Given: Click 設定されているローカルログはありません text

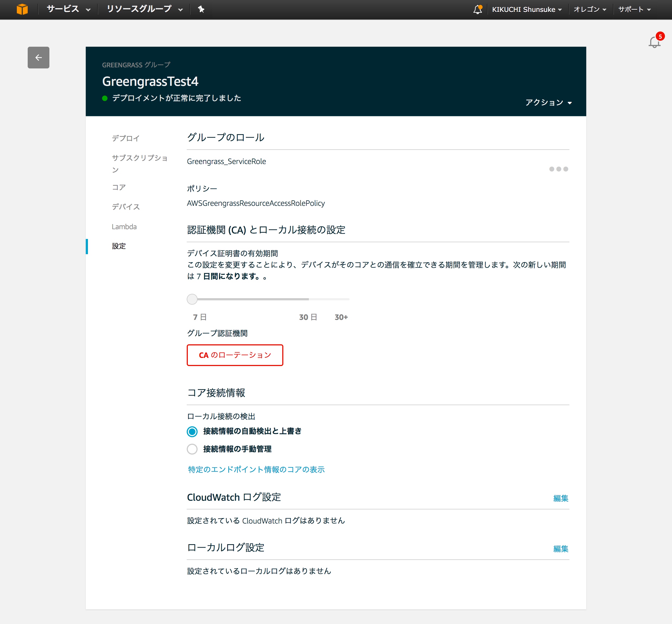Looking at the screenshot, I should click(259, 571).
